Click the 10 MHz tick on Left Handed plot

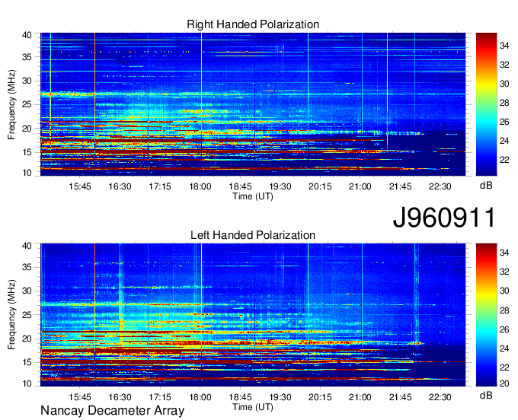pyautogui.click(x=27, y=383)
